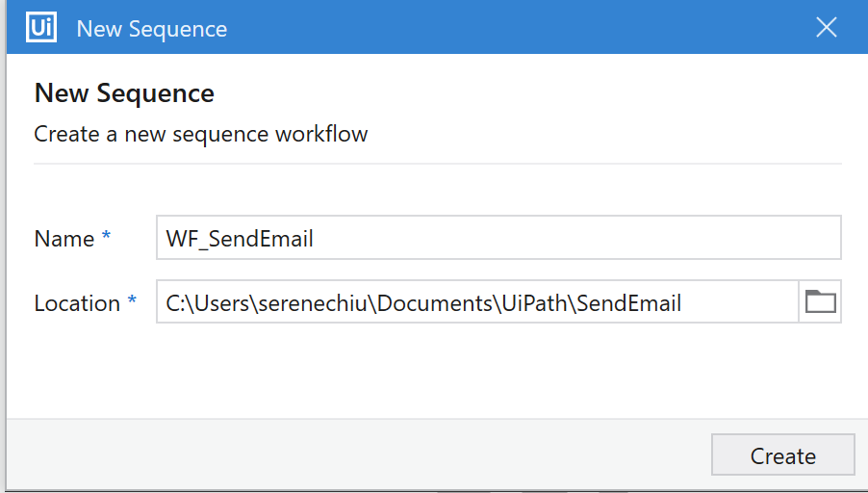Click "Create a new sequence workflow" description
Viewport: 868px width, 493px height.
(x=201, y=134)
